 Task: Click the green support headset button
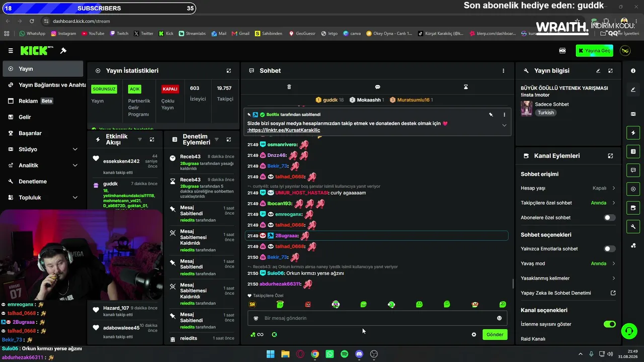point(629,331)
